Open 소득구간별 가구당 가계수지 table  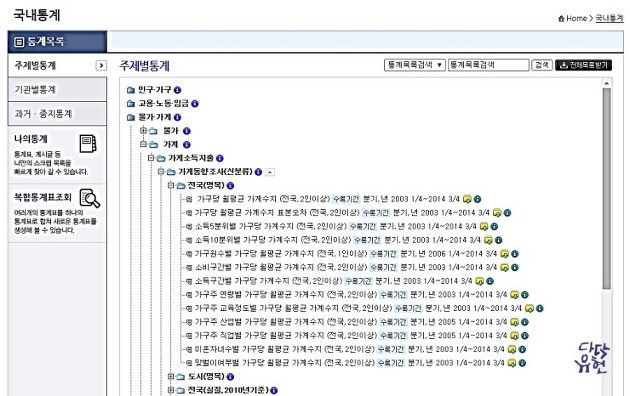[268, 281]
